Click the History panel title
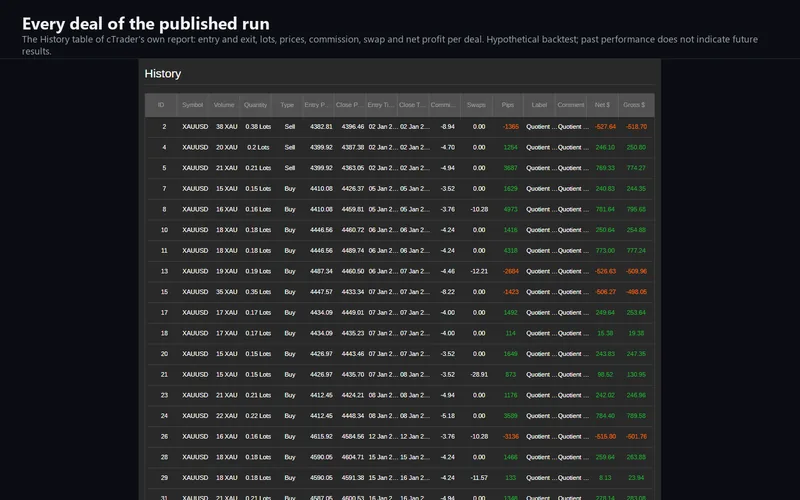800x500 pixels. pos(163,73)
